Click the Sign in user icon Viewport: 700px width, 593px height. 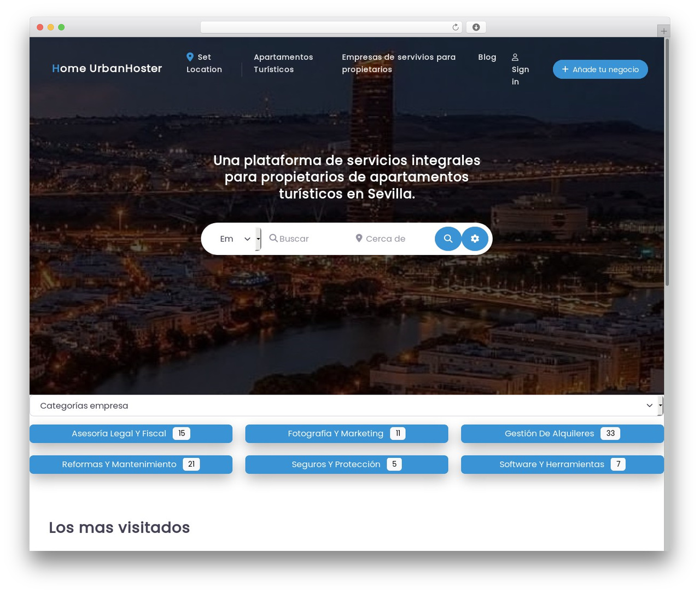[x=515, y=57]
